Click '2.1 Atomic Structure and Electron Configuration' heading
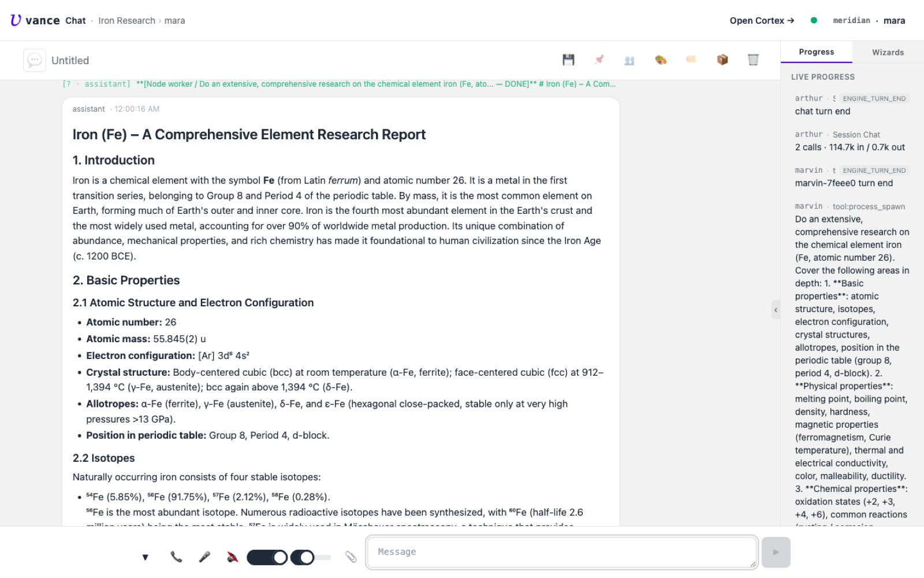 [x=193, y=302]
